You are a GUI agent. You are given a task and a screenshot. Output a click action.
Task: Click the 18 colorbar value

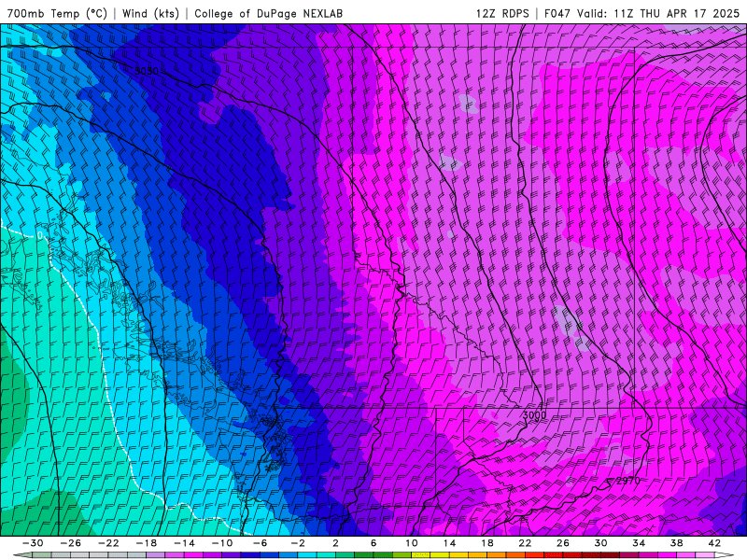[x=486, y=543]
